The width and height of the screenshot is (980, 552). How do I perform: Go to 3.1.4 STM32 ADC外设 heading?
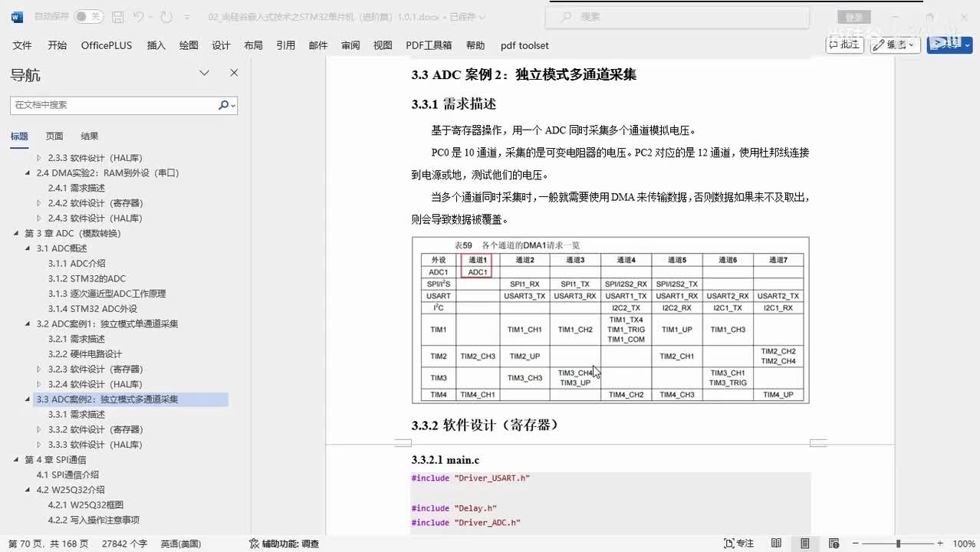[x=93, y=309]
